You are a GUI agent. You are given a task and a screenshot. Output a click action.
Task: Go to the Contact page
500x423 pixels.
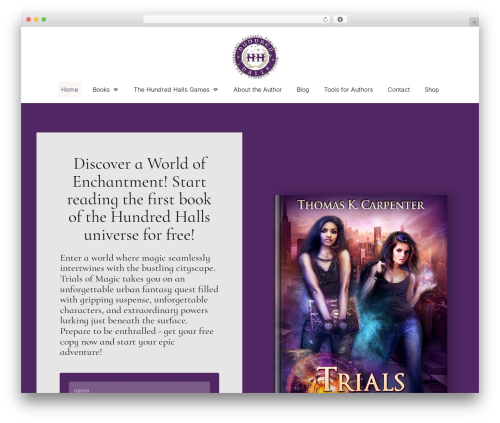pos(398,90)
